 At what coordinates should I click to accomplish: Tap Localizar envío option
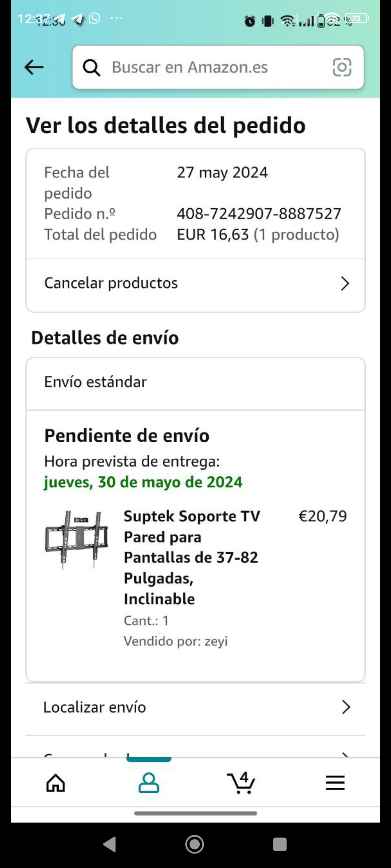click(x=95, y=707)
